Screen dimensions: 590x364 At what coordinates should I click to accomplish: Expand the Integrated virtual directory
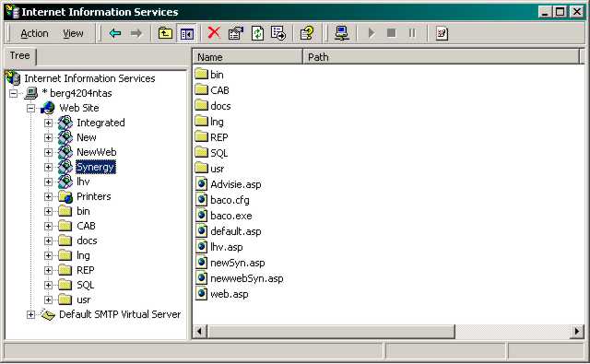point(48,123)
